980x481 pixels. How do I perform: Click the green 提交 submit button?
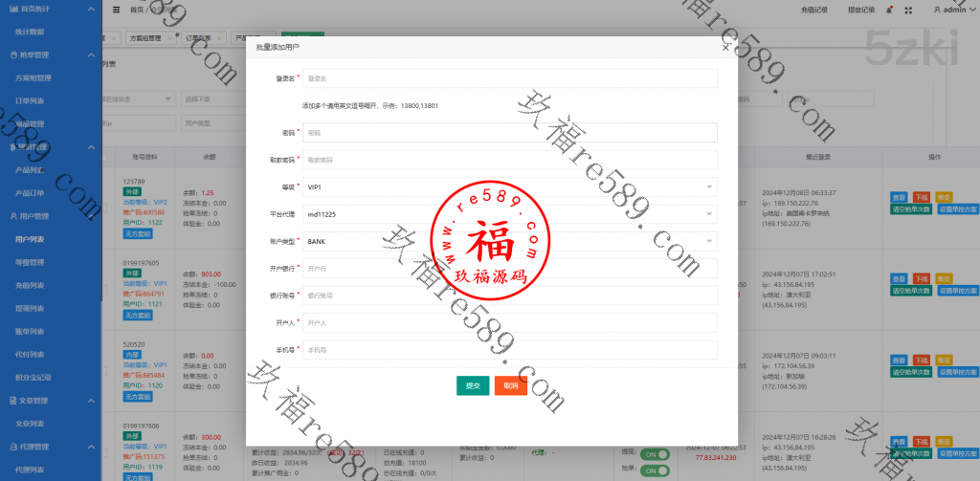pyautogui.click(x=473, y=385)
